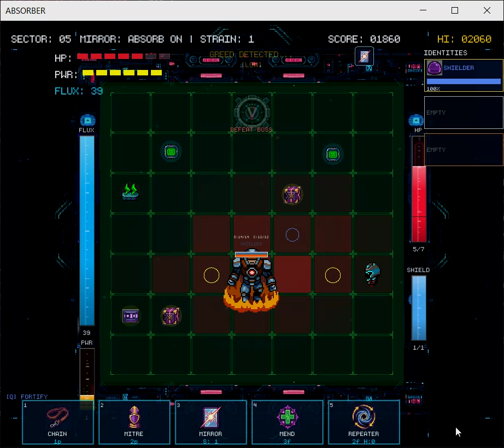Use the Mend ability in slot 4
The image size is (504, 448).
pyautogui.click(x=287, y=422)
